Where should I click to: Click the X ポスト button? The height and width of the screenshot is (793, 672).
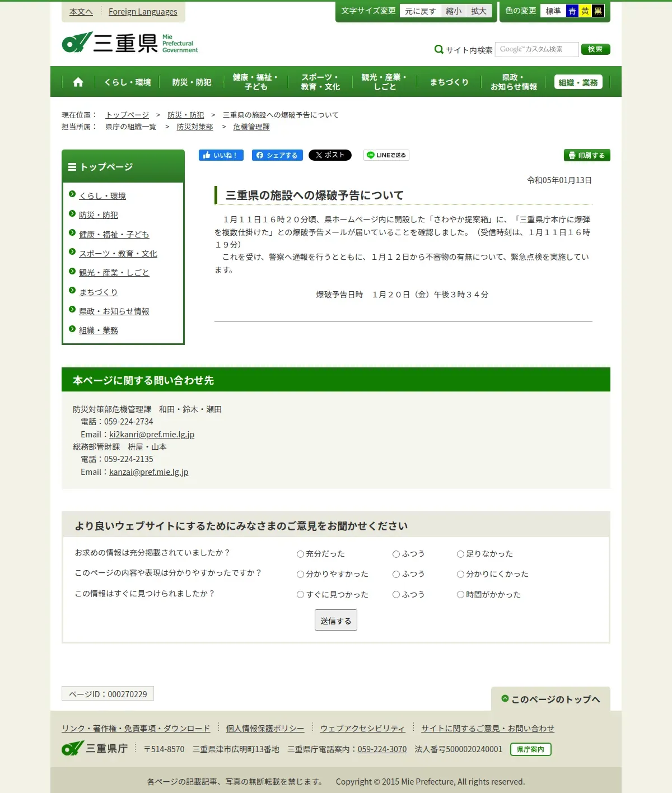pyautogui.click(x=330, y=155)
